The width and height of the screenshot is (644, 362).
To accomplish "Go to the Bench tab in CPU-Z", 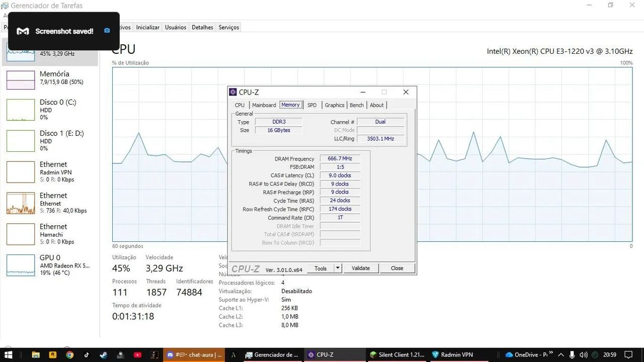I will click(357, 105).
